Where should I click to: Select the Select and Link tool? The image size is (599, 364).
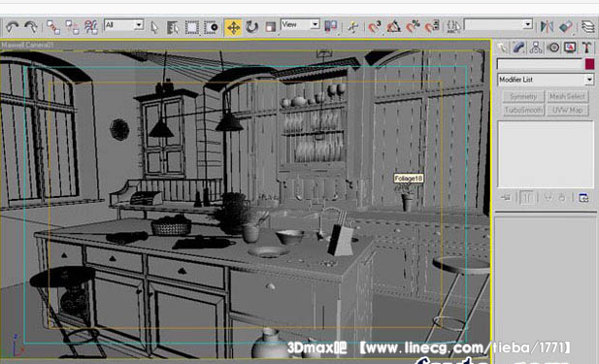[53, 27]
